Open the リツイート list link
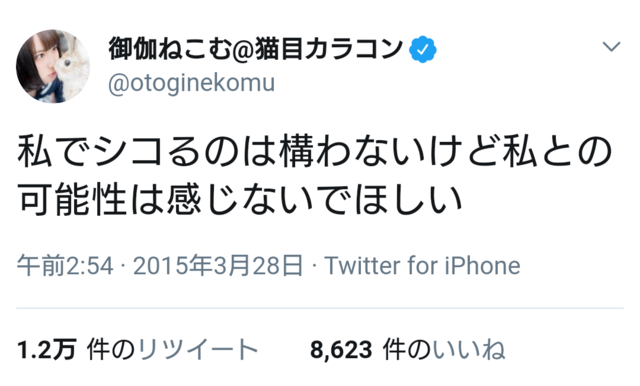This screenshot has height=386, width=640. tap(198, 350)
